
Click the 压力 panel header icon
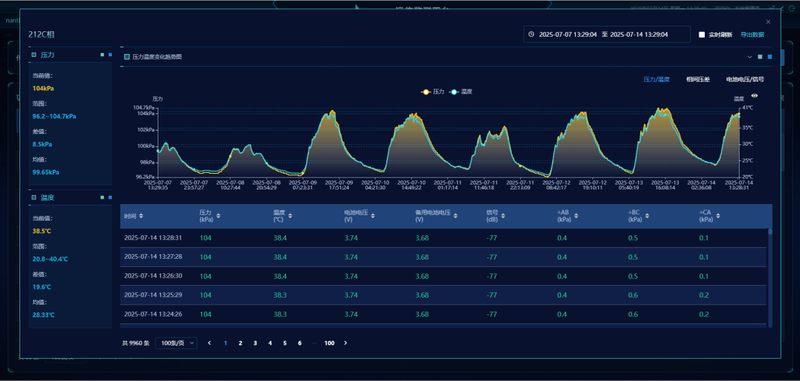click(34, 55)
